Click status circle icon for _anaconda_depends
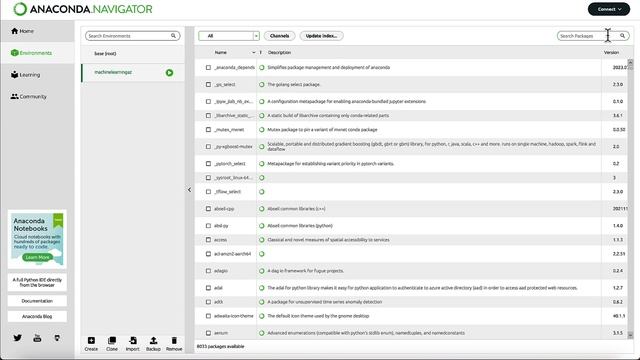 click(x=262, y=68)
